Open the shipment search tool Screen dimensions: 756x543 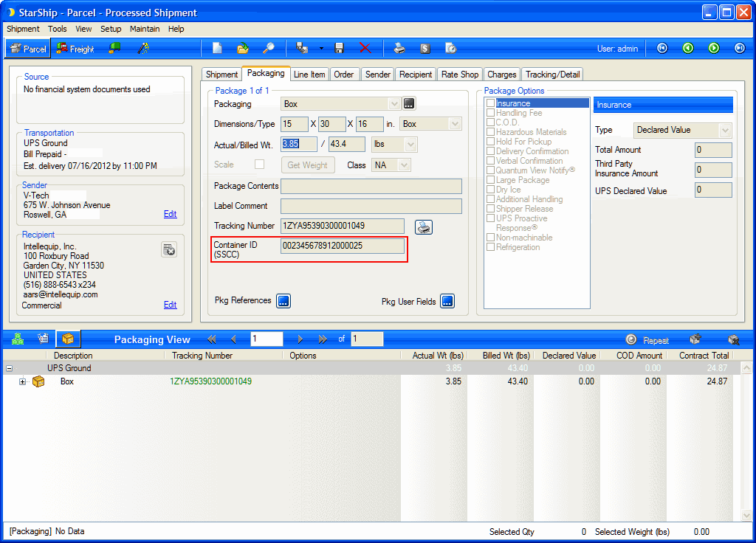point(268,47)
